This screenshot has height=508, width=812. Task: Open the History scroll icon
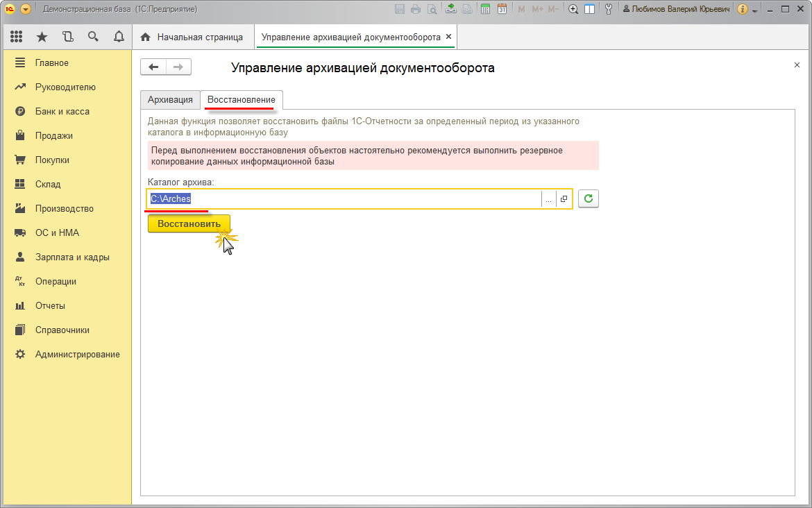point(67,37)
